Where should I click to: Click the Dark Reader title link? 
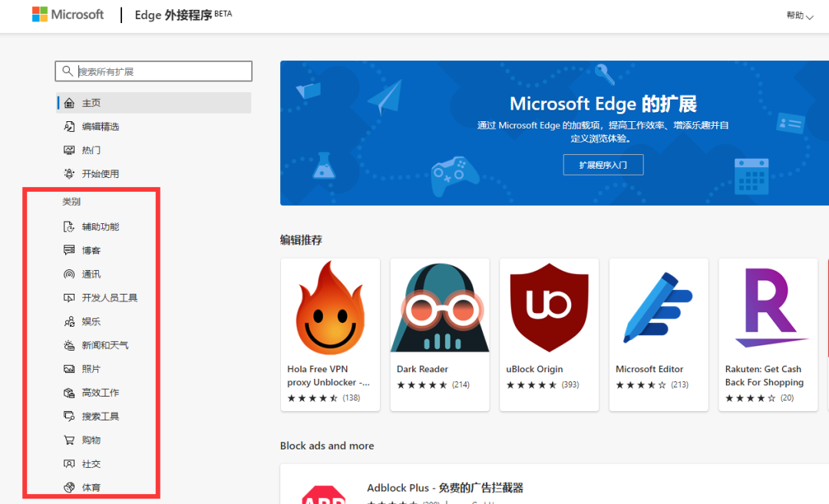coord(422,369)
